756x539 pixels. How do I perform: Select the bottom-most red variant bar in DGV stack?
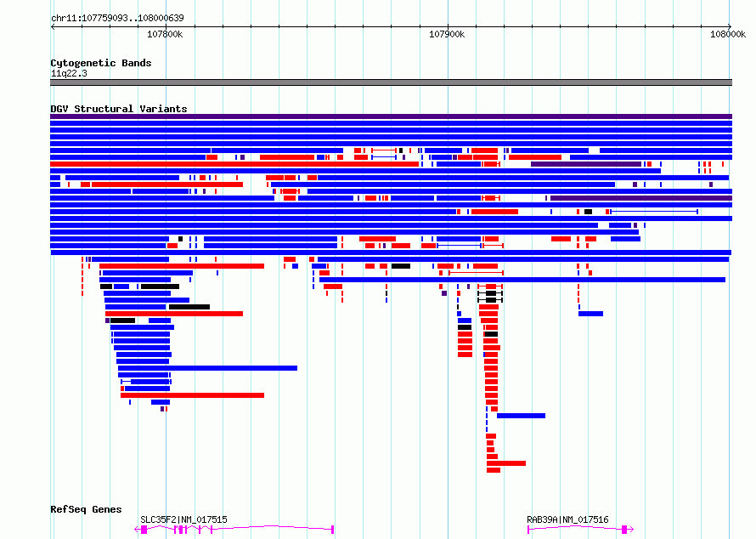(x=494, y=470)
